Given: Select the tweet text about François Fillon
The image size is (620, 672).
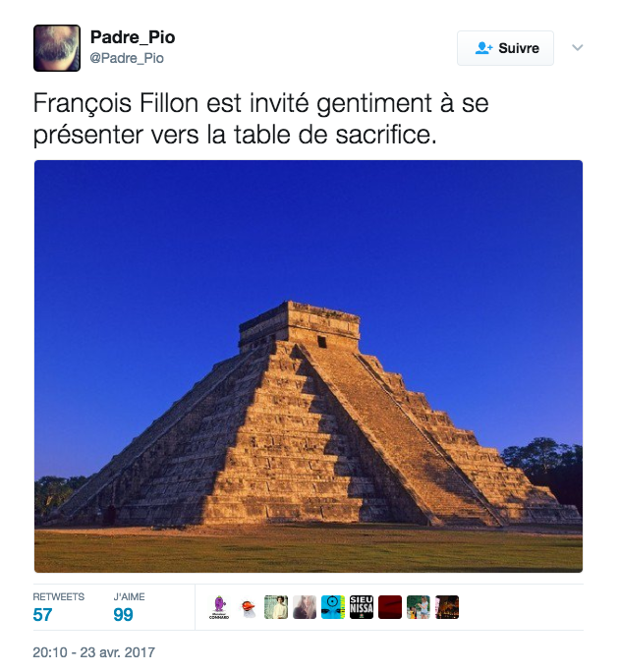Looking at the screenshot, I should coord(261,119).
